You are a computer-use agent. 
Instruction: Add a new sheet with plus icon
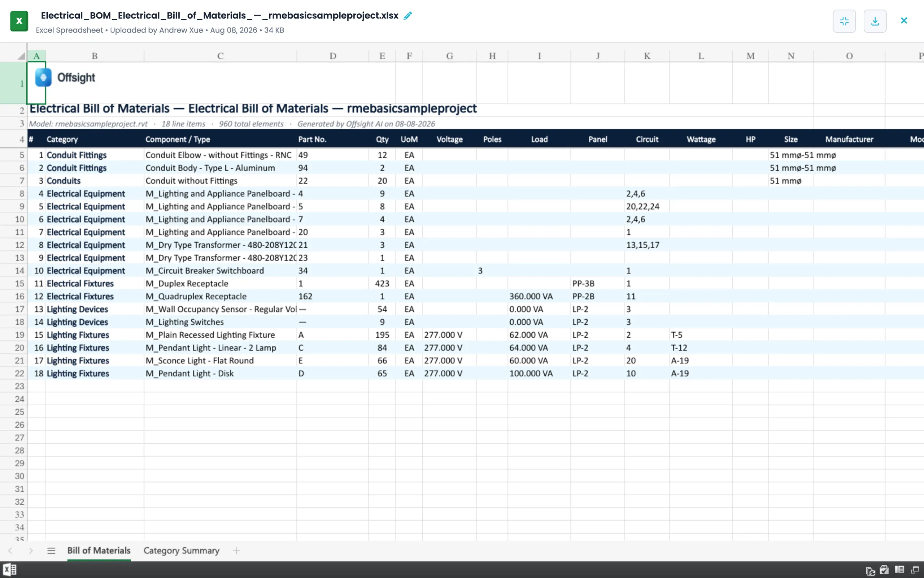(236, 551)
